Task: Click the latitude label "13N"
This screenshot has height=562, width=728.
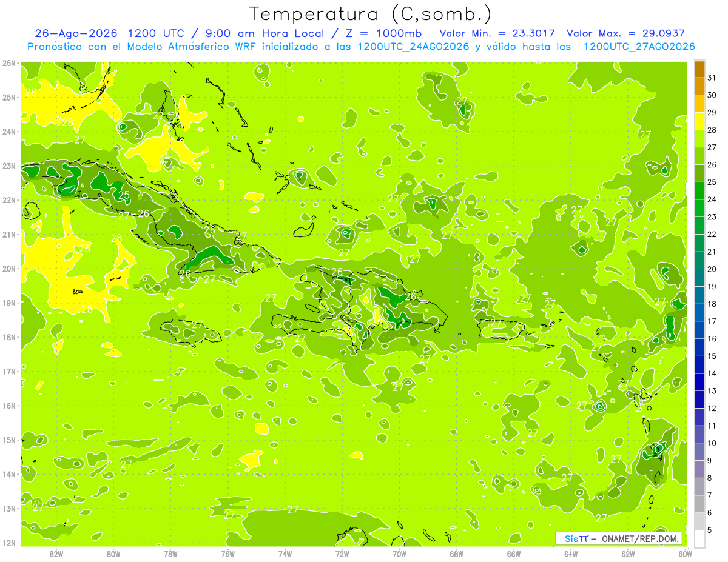Action: (x=8, y=508)
